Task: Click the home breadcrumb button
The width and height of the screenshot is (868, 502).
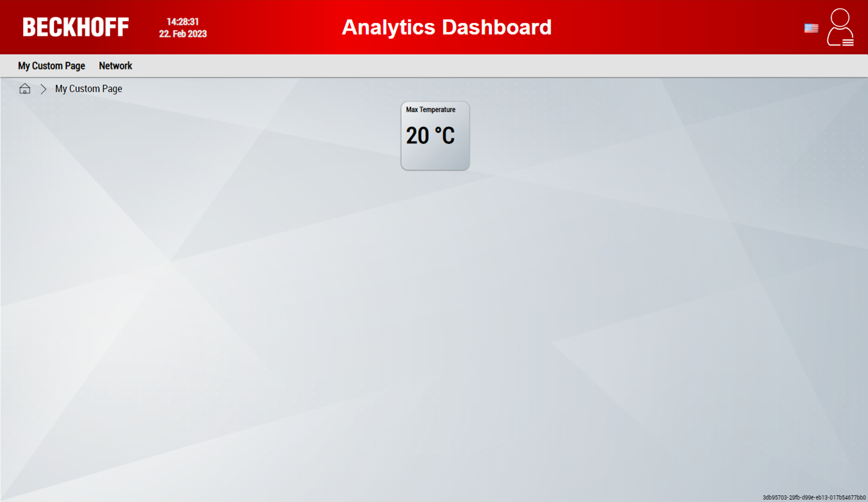Action: pyautogui.click(x=24, y=88)
